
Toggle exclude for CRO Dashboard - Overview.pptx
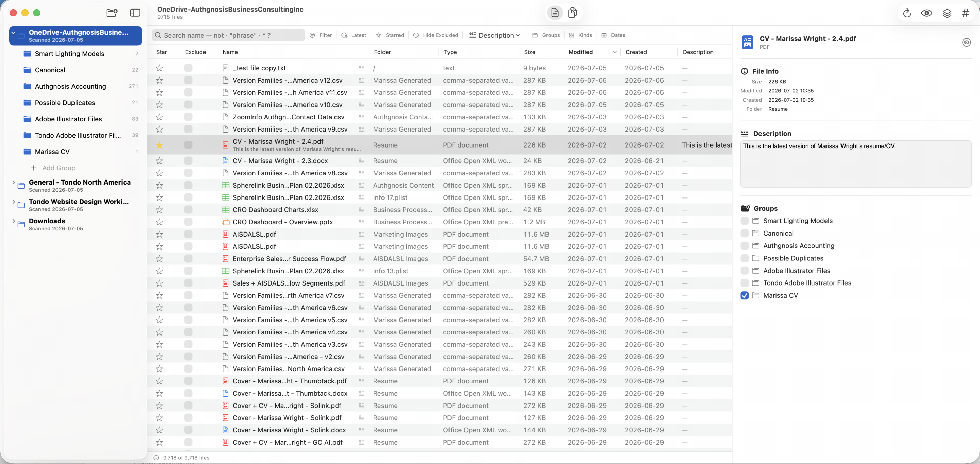(188, 222)
